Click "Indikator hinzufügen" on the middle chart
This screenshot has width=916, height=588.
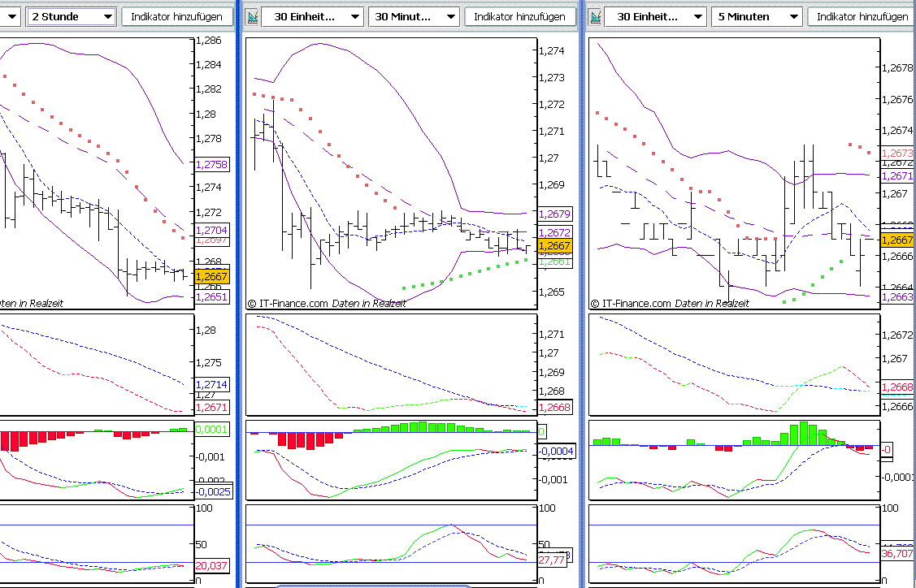tap(520, 15)
